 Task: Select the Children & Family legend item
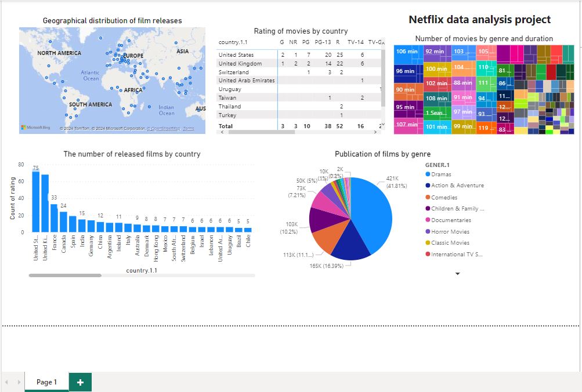[455, 209]
